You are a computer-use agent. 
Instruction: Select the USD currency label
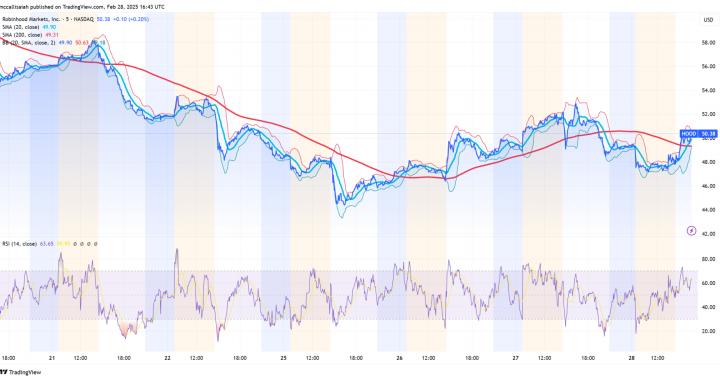[x=708, y=20]
